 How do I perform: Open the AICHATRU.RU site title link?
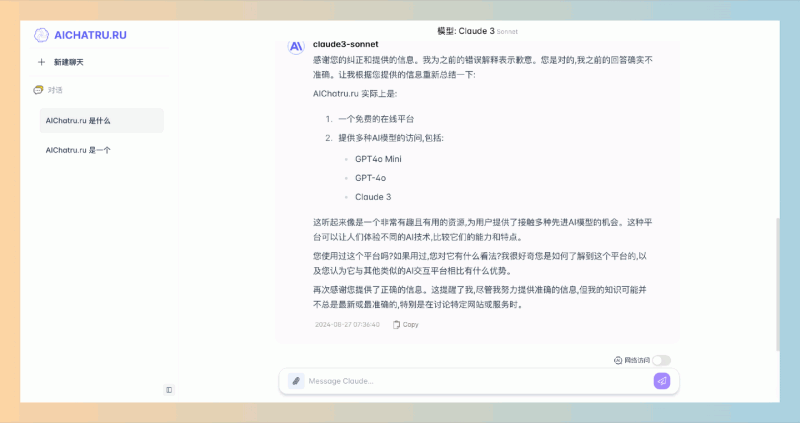coord(90,35)
